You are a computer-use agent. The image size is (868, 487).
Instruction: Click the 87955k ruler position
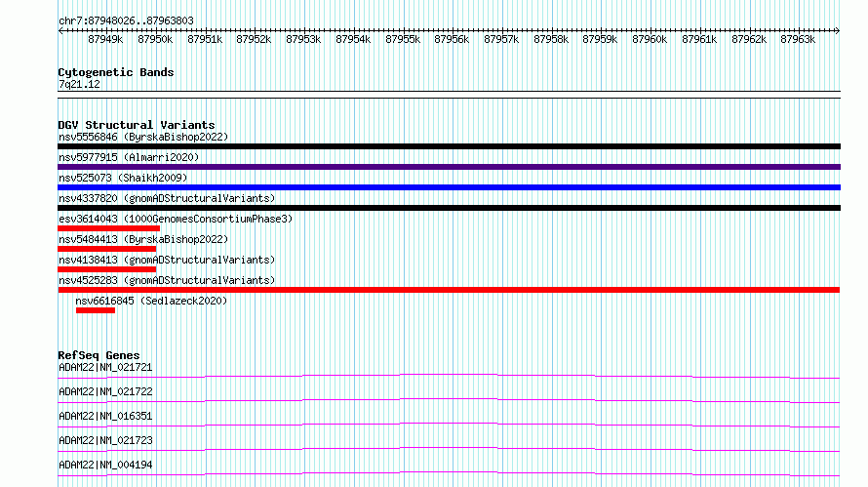point(403,39)
